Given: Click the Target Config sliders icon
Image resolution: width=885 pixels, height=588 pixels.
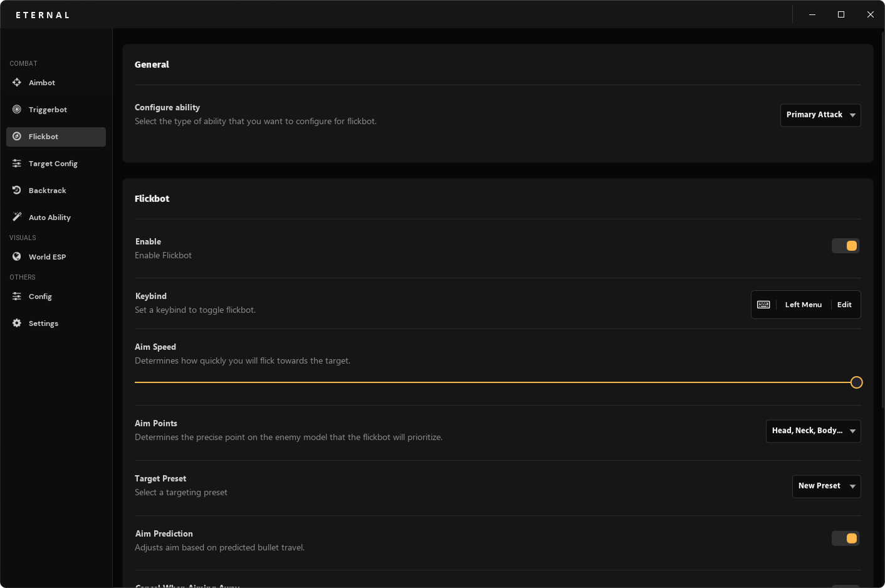Looking at the screenshot, I should pos(17,164).
